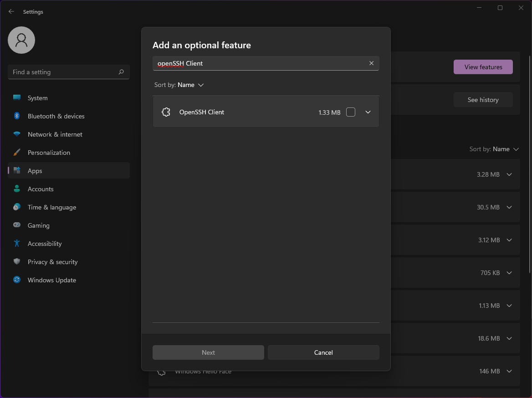Expand the 705 KB feature row
The image size is (532, 398).
[x=509, y=273]
